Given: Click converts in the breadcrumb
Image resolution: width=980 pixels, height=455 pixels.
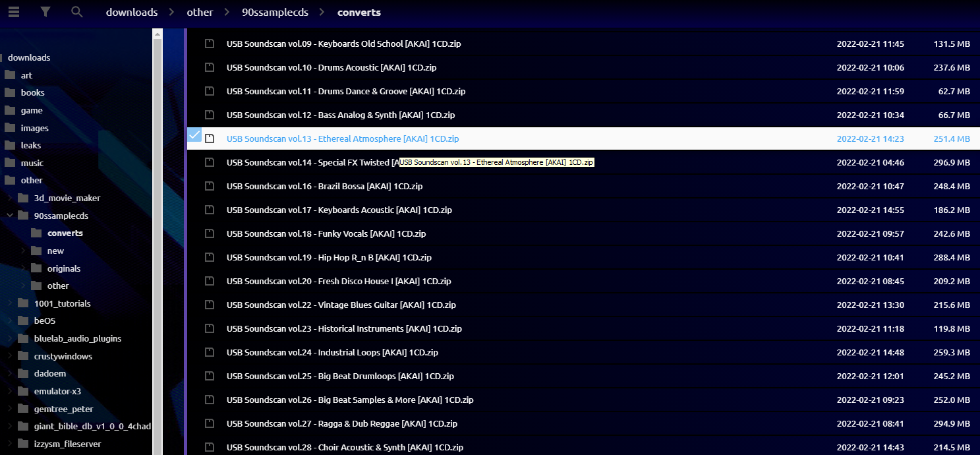Looking at the screenshot, I should tap(359, 12).
